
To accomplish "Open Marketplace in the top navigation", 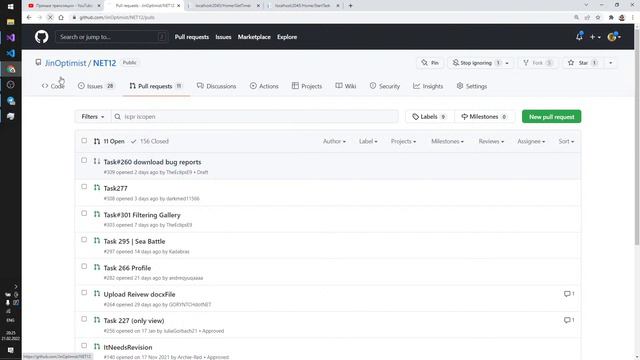I will point(254,37).
